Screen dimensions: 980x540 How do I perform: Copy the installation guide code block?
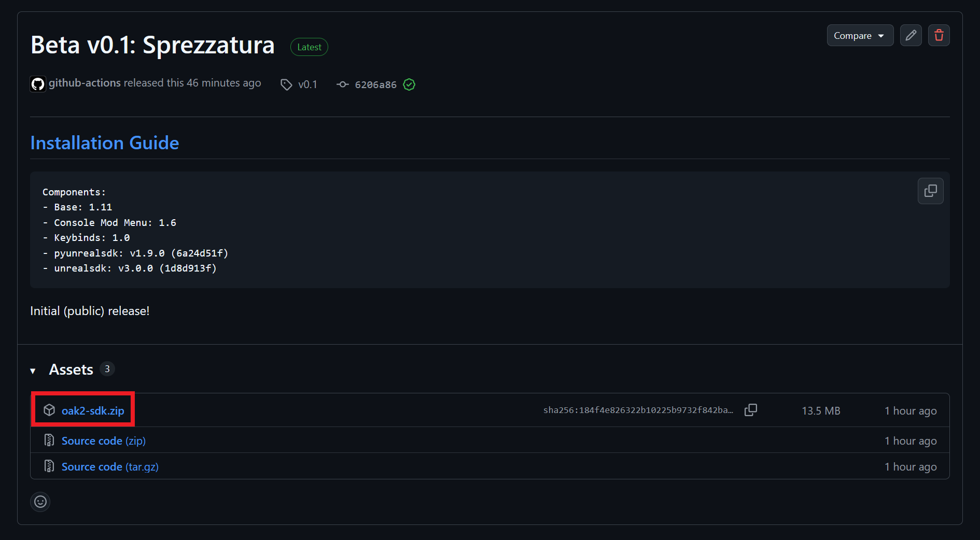click(930, 191)
